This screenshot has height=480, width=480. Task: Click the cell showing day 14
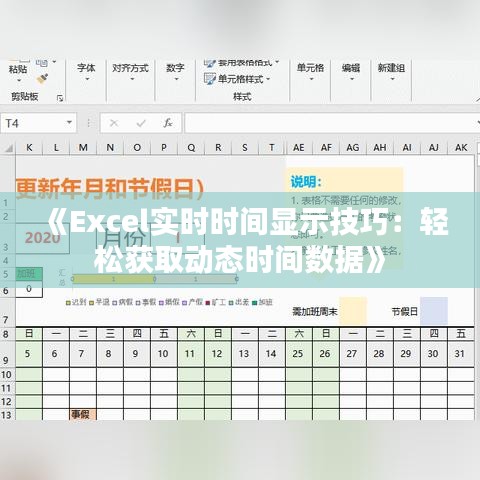271,354
